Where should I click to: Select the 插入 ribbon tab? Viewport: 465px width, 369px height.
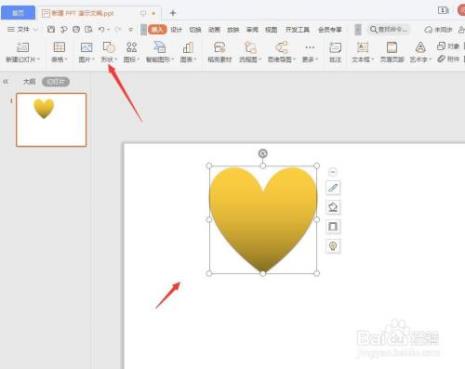157,29
